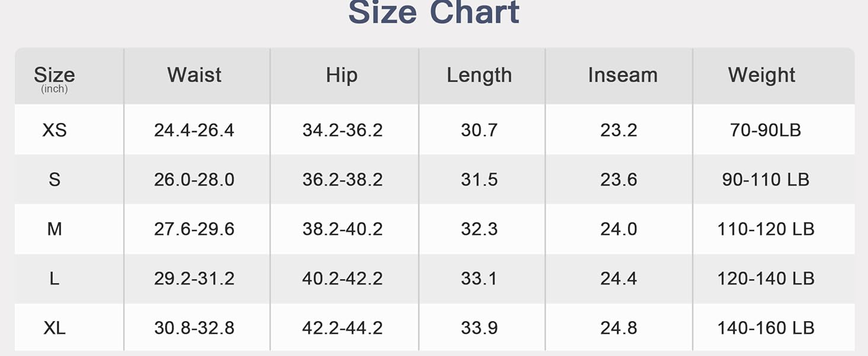Viewport: 868px width, 356px height.
Task: Click the Size Chart title
Action: [433, 13]
